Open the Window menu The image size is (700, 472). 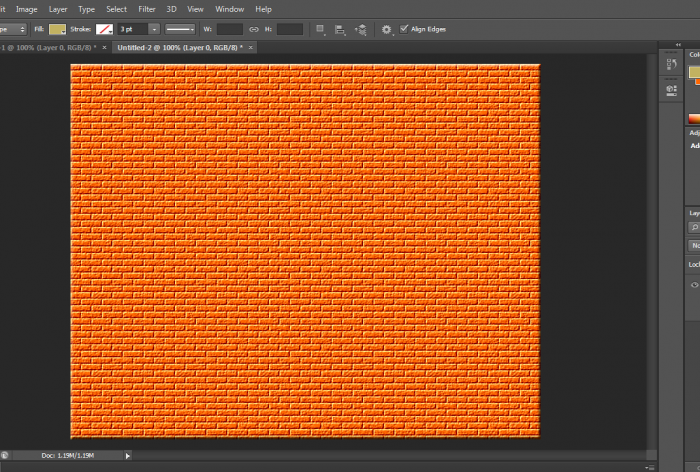(x=229, y=9)
